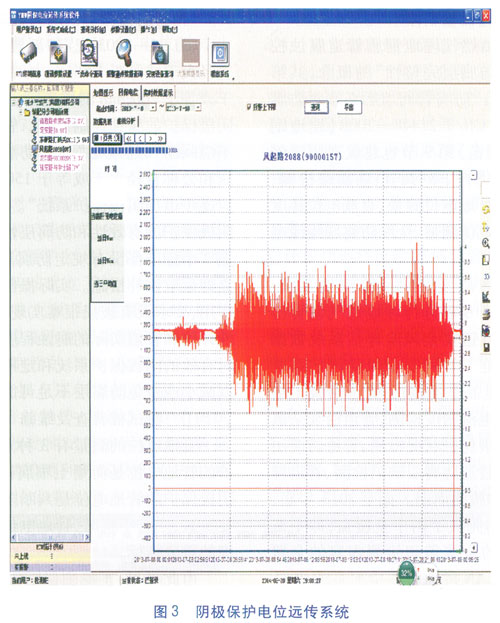The height and width of the screenshot is (623, 500).
Task: Click the save floppy icon beside chart
Action: pyautogui.click(x=486, y=348)
